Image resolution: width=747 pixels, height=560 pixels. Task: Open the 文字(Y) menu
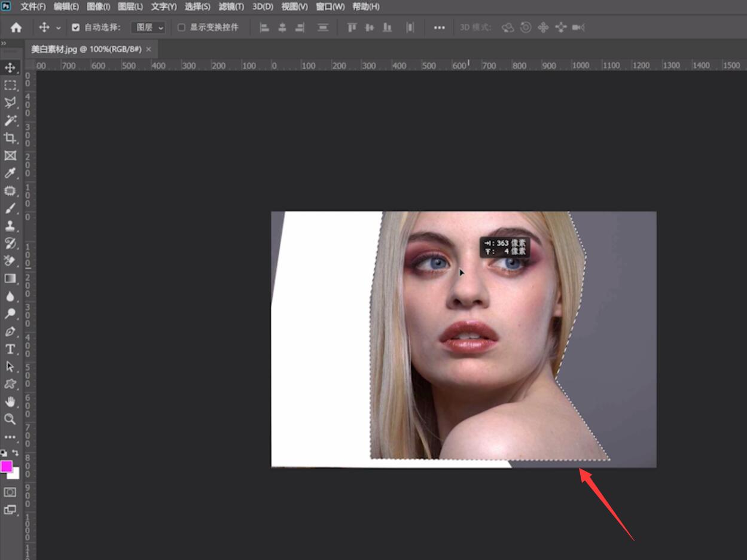pyautogui.click(x=164, y=7)
